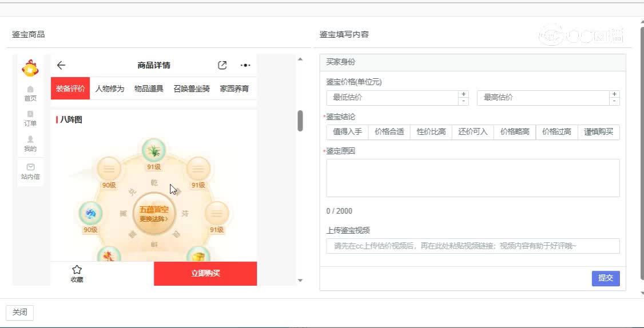Select the upper-right empty orb marked 91级
The image size is (644, 328).
coord(198,169)
